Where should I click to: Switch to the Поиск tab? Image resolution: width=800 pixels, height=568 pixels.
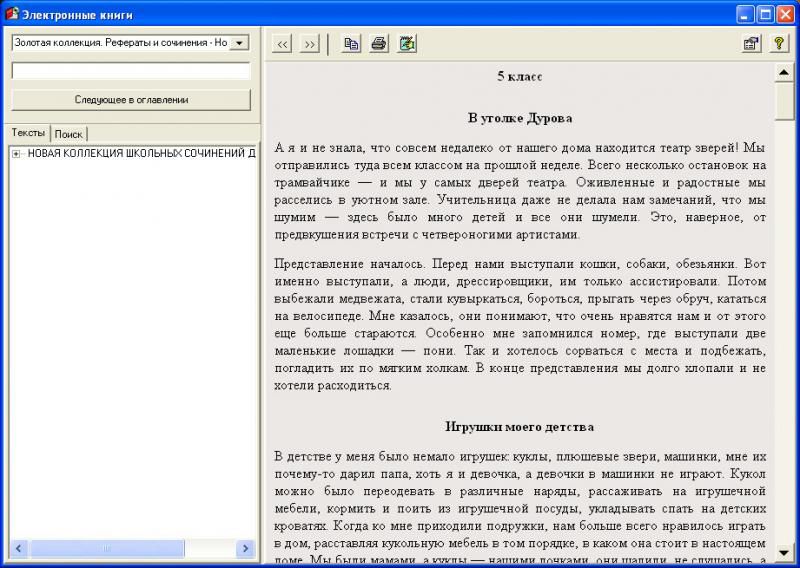[69, 134]
